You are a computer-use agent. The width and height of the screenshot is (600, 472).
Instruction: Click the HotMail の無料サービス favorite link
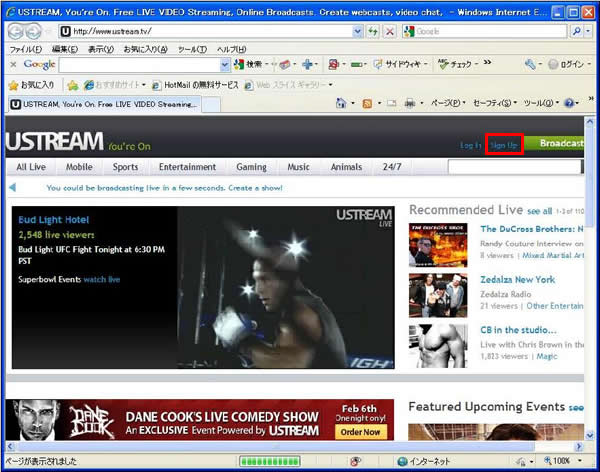point(196,85)
